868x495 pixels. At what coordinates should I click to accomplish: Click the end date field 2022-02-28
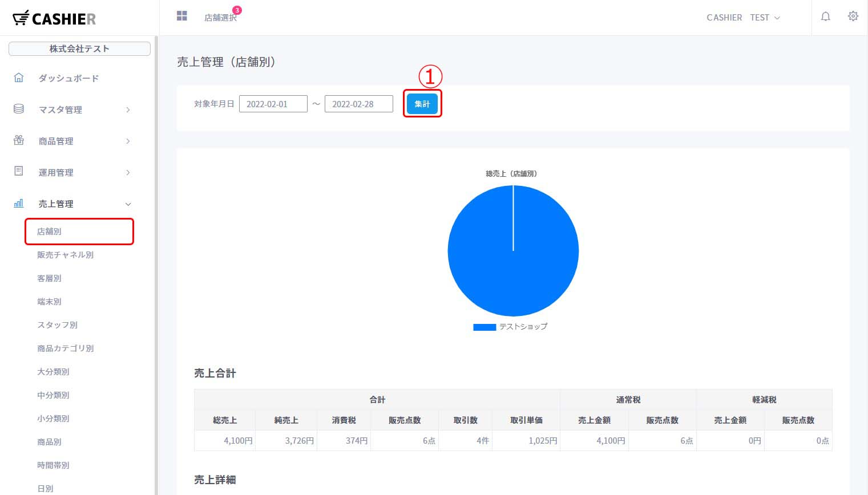[x=359, y=104]
